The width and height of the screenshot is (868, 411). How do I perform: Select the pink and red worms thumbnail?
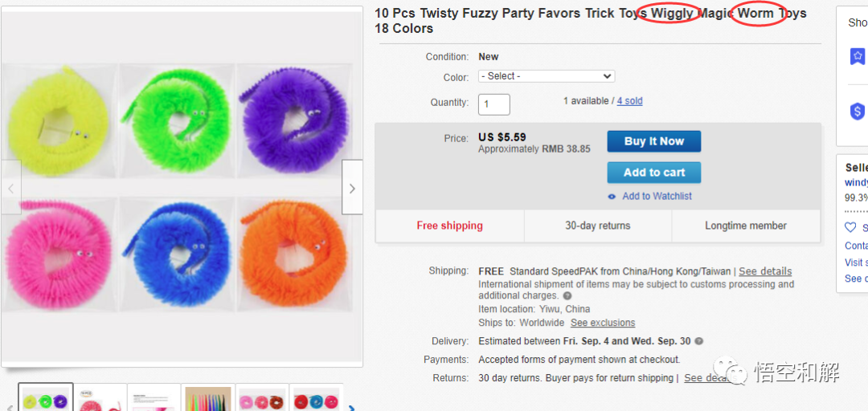[x=262, y=398]
